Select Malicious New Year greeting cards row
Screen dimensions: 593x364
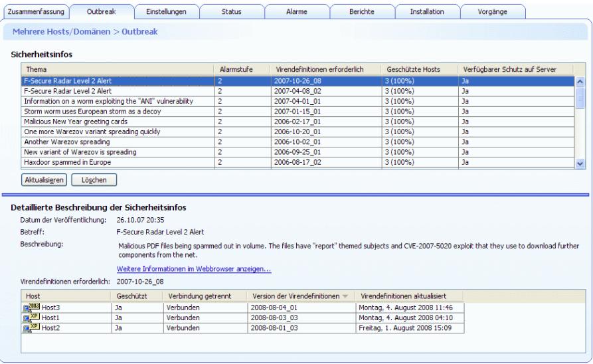tap(298, 122)
